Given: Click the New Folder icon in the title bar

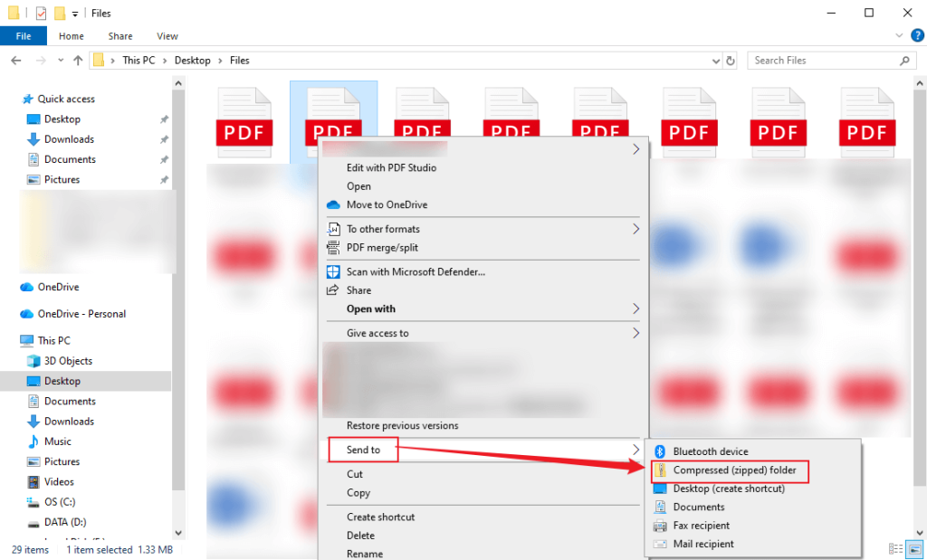Looking at the screenshot, I should point(59,13).
